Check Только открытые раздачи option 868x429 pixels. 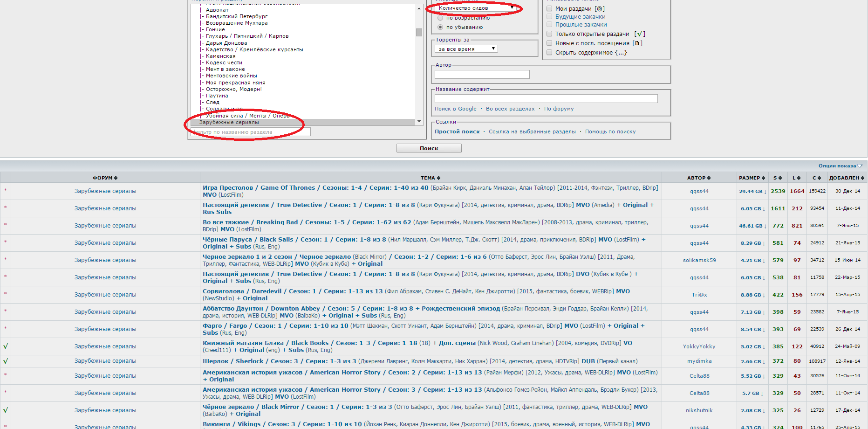click(x=549, y=34)
